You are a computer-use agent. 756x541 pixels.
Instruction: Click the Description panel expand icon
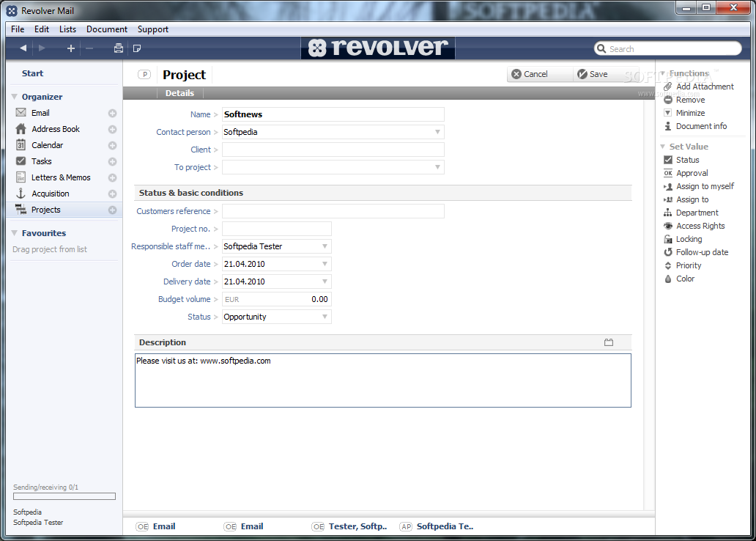click(x=609, y=342)
